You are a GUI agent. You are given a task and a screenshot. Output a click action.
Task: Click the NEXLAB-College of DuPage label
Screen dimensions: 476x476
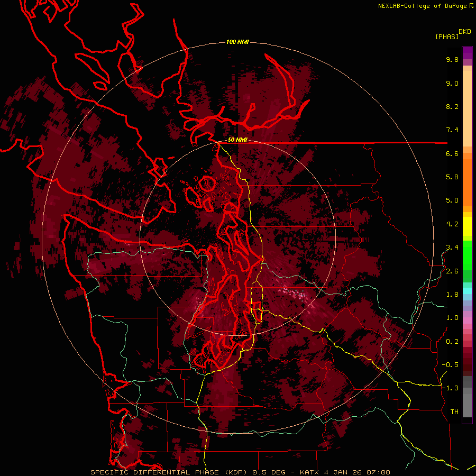[x=422, y=6]
